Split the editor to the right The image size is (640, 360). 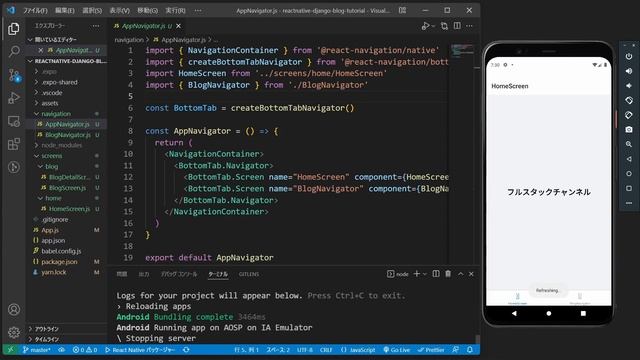coord(457,26)
